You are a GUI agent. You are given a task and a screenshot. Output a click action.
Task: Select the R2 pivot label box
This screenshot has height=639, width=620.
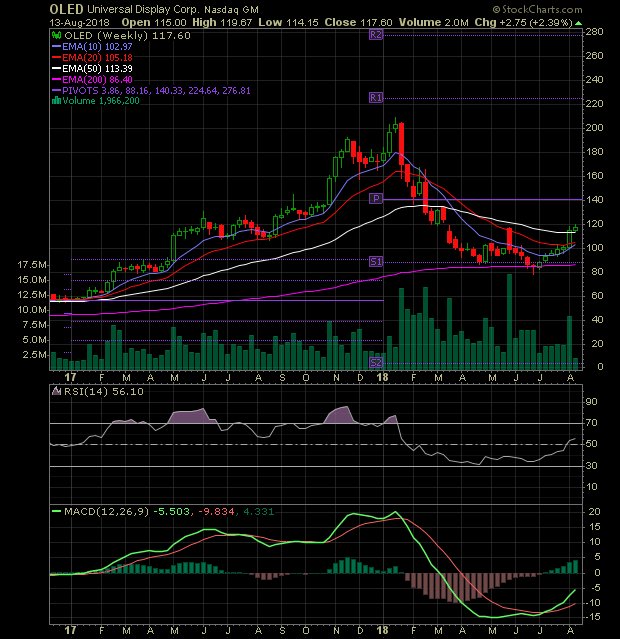pyautogui.click(x=376, y=35)
